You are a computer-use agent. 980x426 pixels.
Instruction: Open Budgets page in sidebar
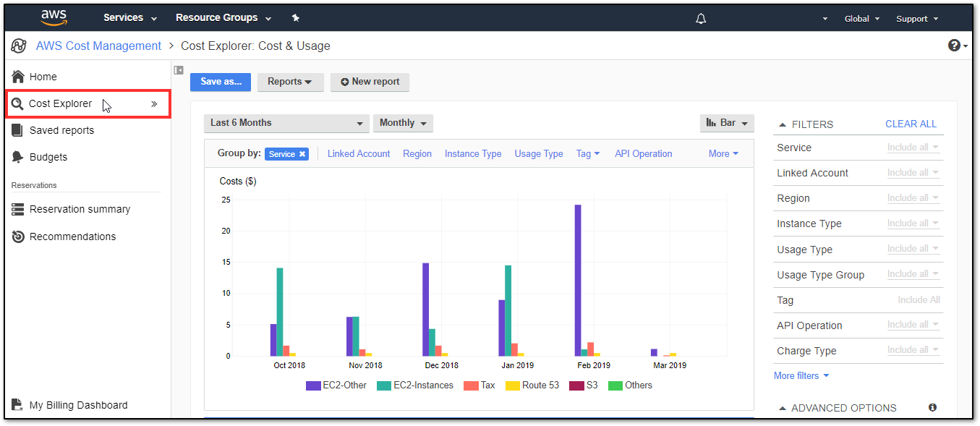tap(48, 157)
